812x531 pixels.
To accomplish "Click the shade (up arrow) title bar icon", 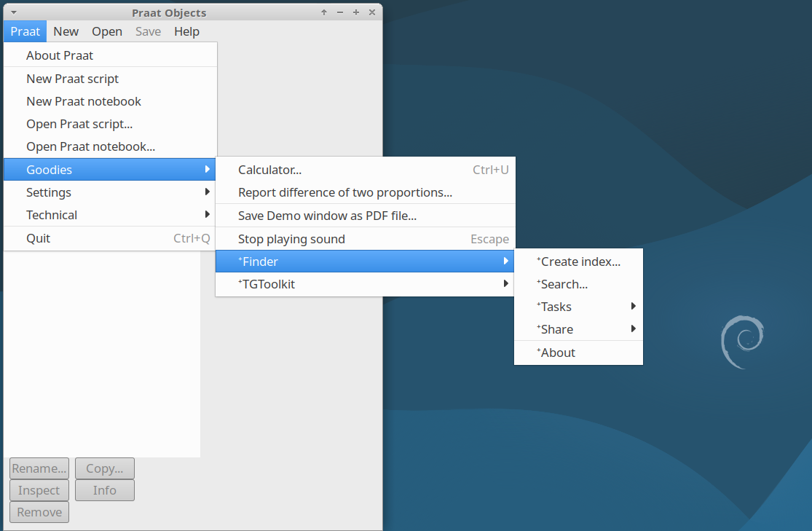I will [324, 12].
